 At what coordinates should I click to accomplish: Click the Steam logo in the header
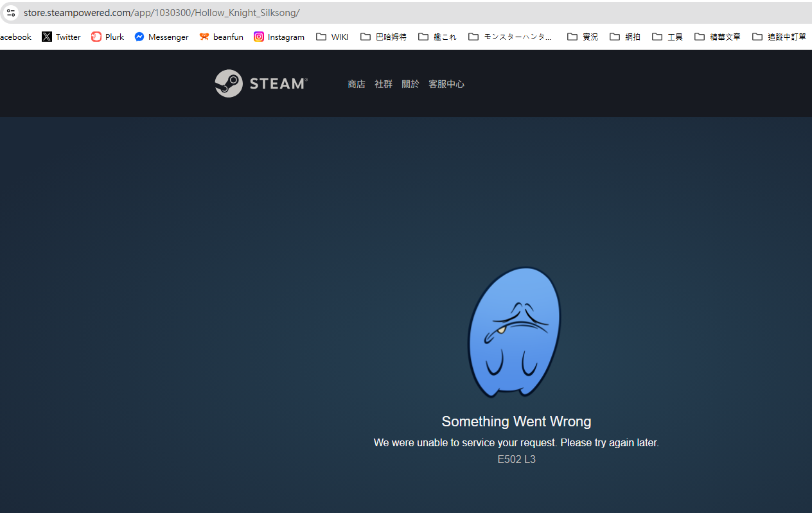tap(261, 83)
